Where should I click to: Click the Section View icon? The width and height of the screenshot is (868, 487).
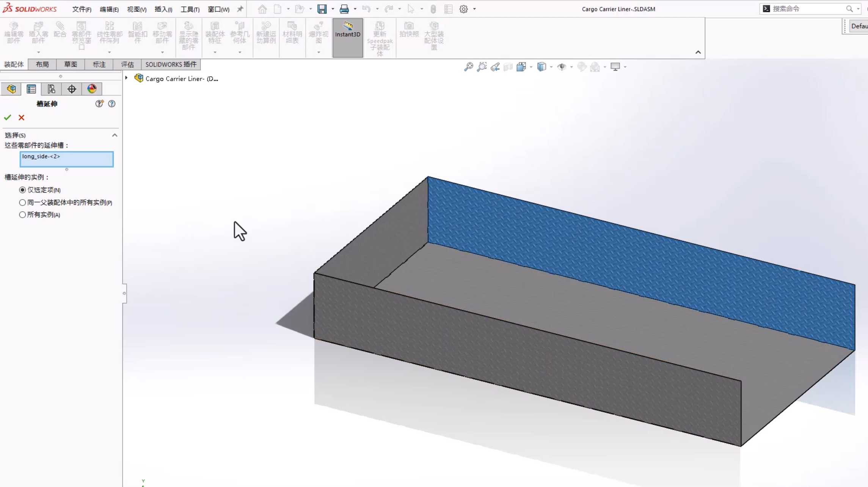pyautogui.click(x=508, y=67)
